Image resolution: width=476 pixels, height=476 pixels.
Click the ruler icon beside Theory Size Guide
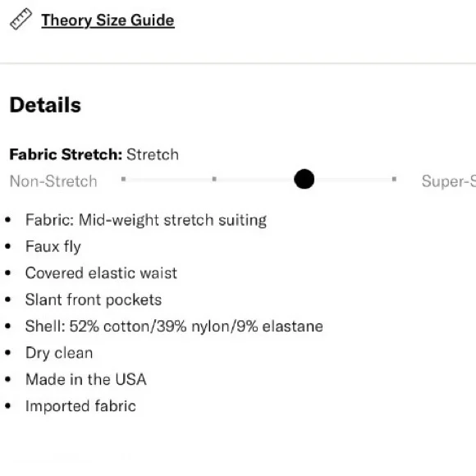pos(21,19)
